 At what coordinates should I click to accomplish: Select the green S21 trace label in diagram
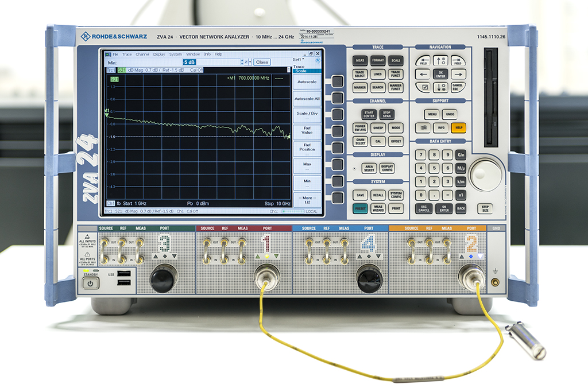pyautogui.click(x=114, y=79)
